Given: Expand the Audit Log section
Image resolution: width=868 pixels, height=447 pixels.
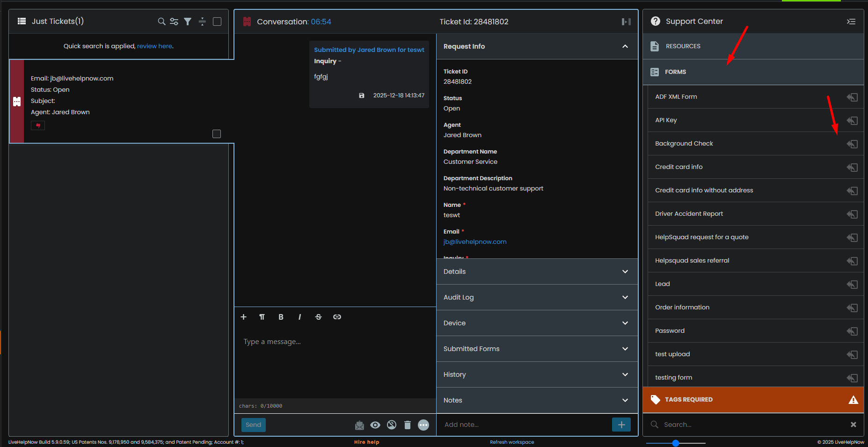Looking at the screenshot, I should coord(537,297).
